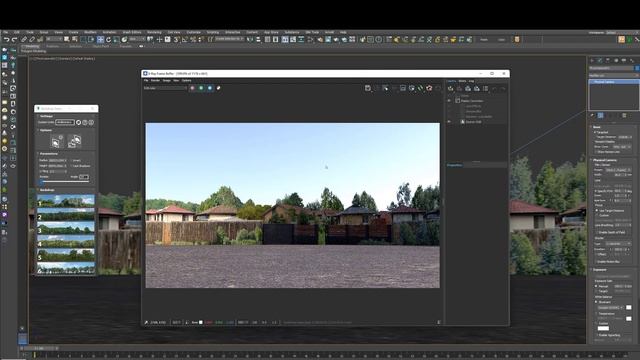640x360 pixels.
Task: Toggle Enable Motion Blur checkbox
Action: pos(597,261)
